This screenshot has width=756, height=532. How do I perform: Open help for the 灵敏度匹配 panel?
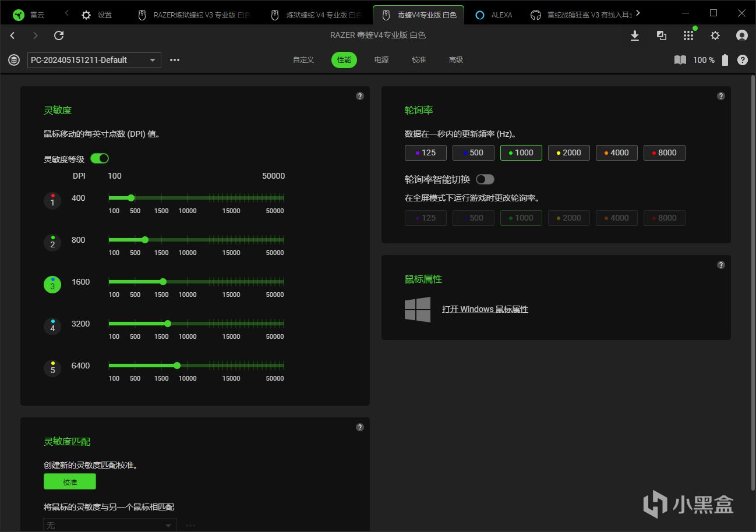pyautogui.click(x=360, y=427)
